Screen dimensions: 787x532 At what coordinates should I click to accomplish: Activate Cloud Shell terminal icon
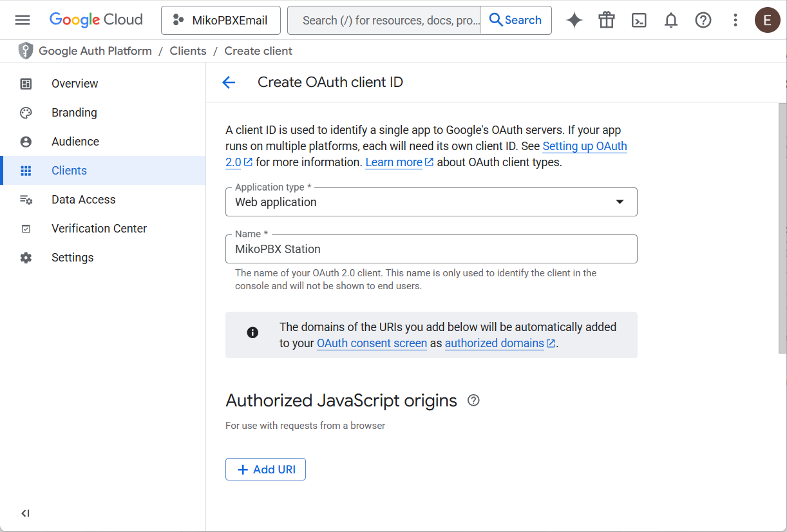639,20
